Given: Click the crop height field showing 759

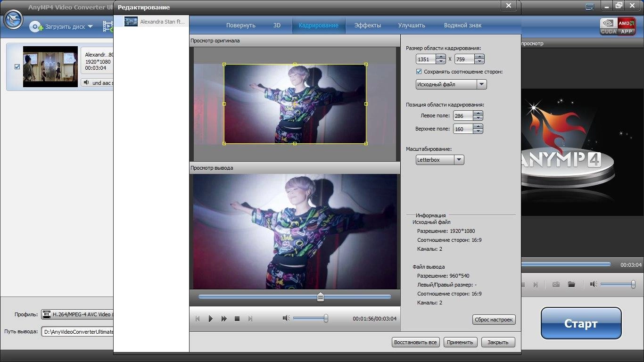Looking at the screenshot, I should 465,59.
